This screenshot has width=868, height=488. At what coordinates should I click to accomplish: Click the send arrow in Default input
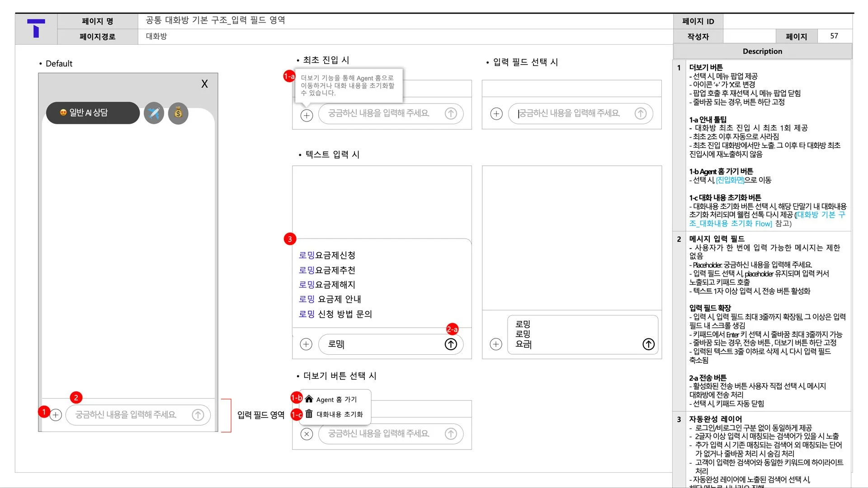[198, 415]
